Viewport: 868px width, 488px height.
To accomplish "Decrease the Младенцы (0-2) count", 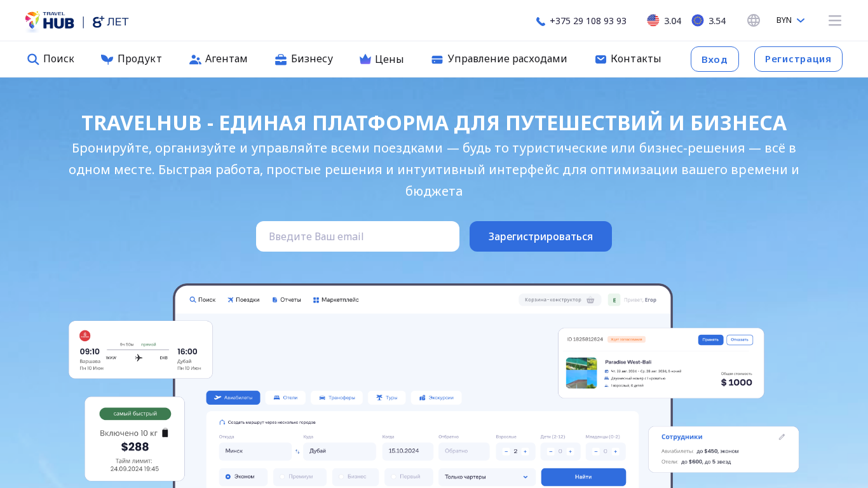I will [596, 452].
